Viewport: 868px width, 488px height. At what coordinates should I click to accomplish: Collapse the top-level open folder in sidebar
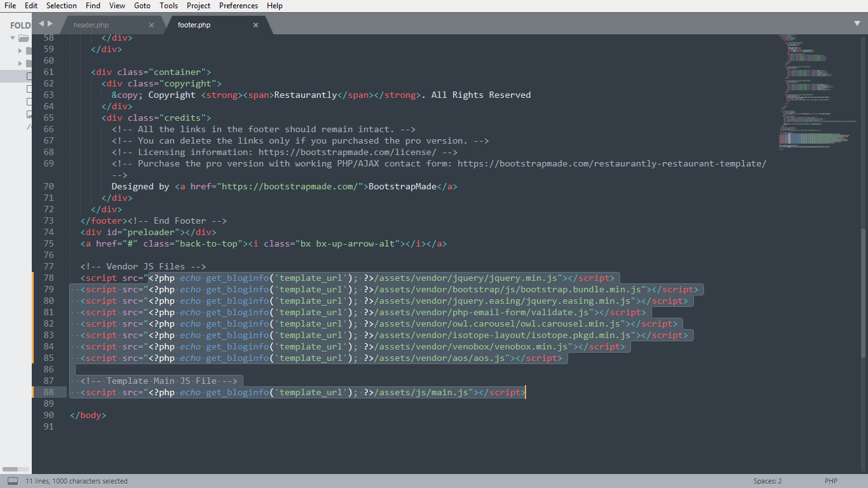[x=13, y=38]
